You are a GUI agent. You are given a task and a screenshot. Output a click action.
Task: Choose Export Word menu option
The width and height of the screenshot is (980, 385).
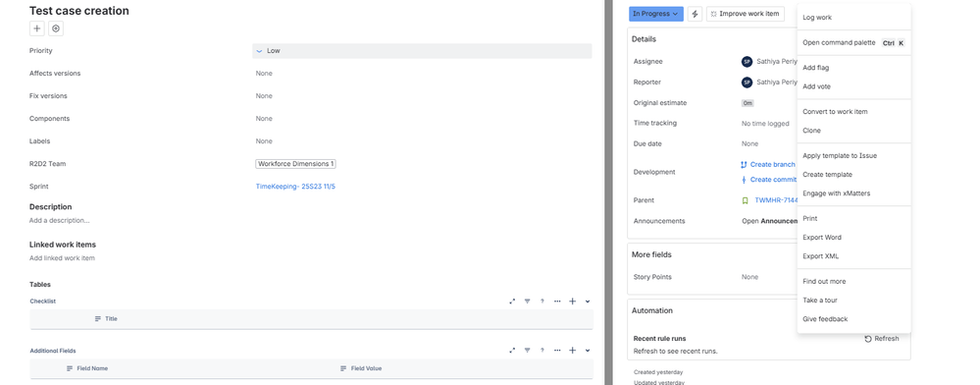(x=853, y=238)
